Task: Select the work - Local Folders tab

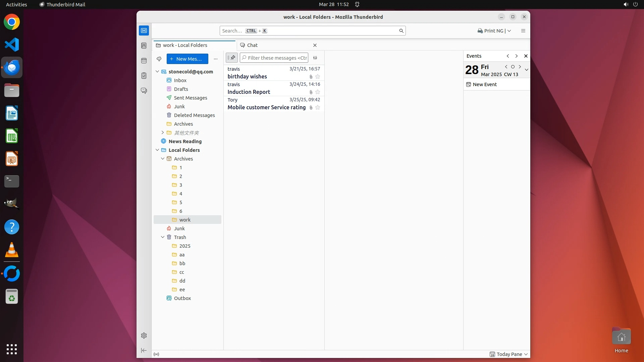Action: pos(185,45)
